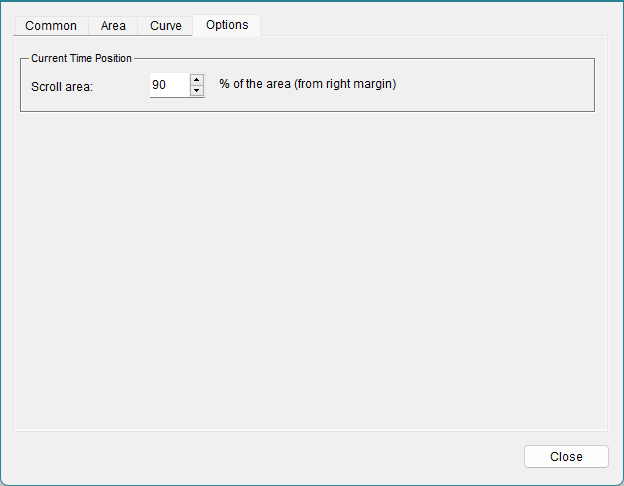Lower the scroll percentage by one step
This screenshot has width=624, height=486.
(x=197, y=91)
